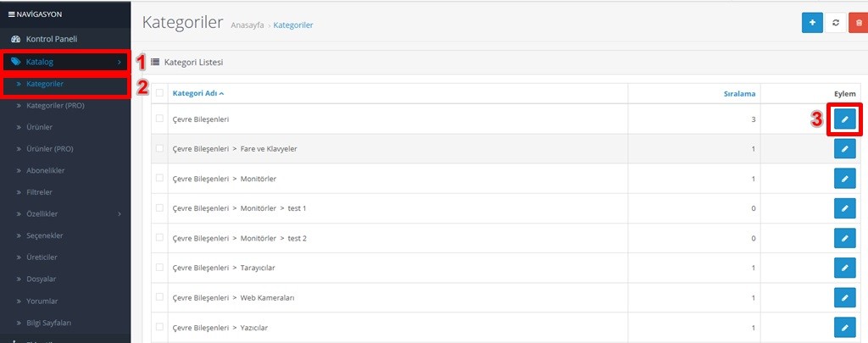This screenshot has height=343, width=868.
Task: Open Kategoriler (PRO) in the sidebar
Action: point(55,106)
